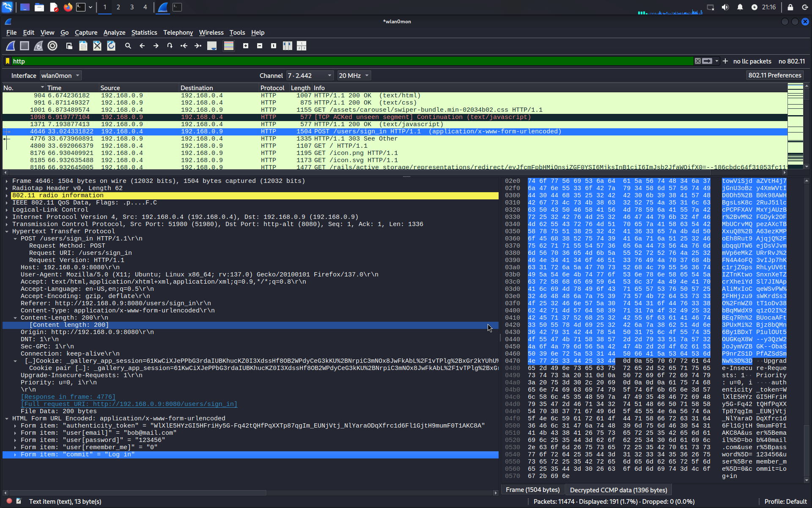
Task: Collapse the Hypertext Transfer Protocol tree
Action: tap(7, 232)
